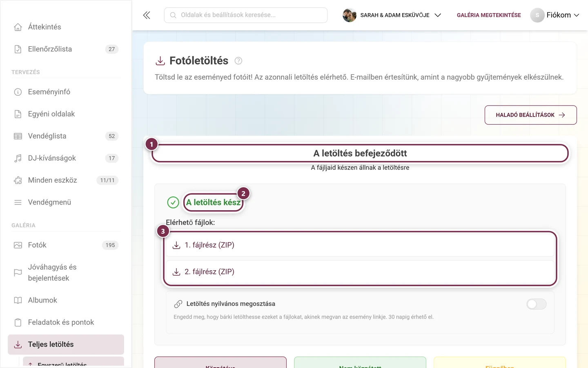588x368 pixels.
Task: Click the help question mark beside Fotóletöltés
Action: point(238,61)
